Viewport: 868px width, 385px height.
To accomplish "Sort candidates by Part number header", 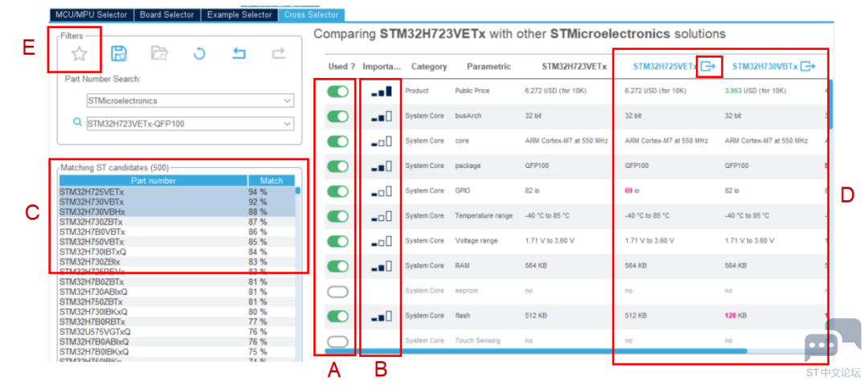I will click(154, 181).
